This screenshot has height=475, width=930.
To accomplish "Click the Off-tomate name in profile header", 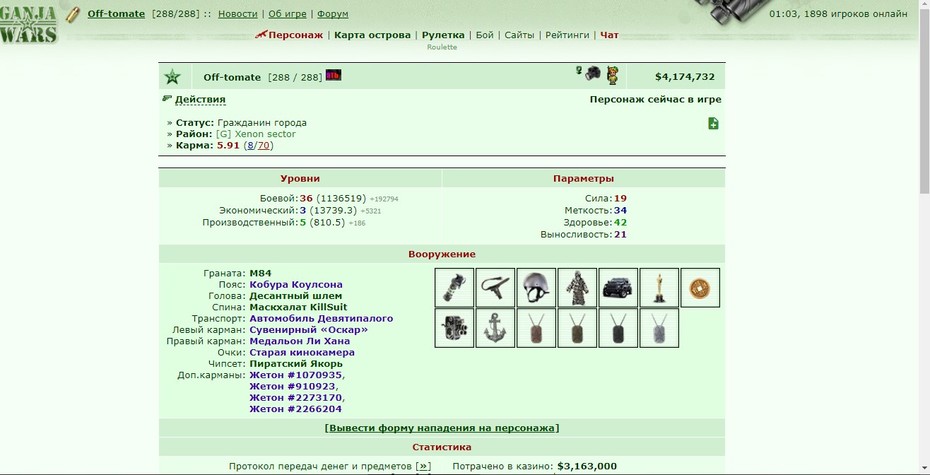I will (232, 77).
